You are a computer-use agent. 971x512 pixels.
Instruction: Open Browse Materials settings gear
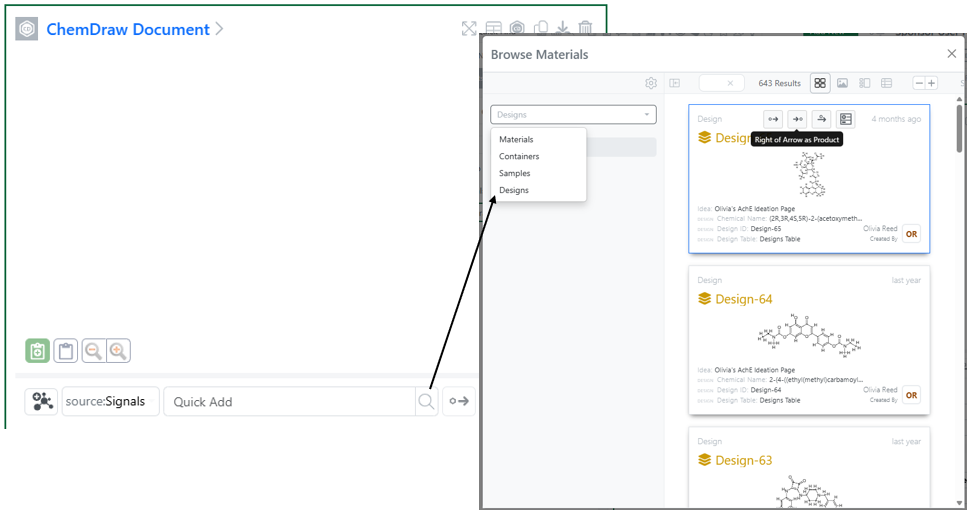coord(651,83)
